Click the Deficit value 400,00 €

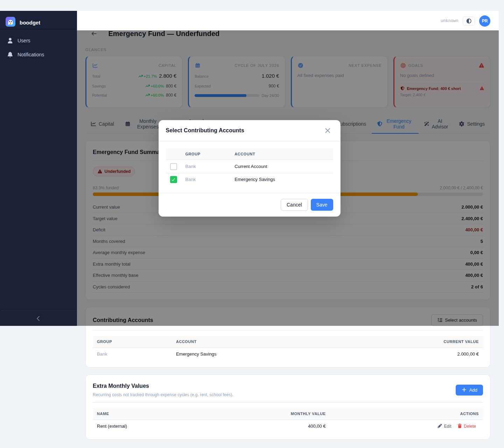click(x=474, y=230)
